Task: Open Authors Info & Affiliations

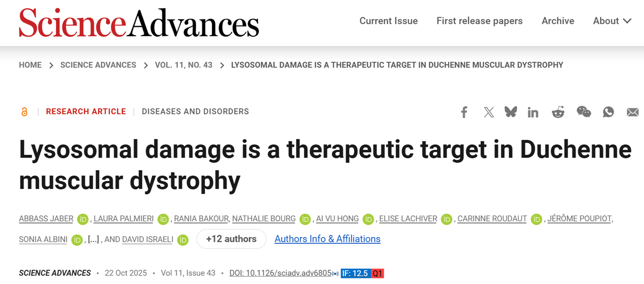Action: point(327,239)
